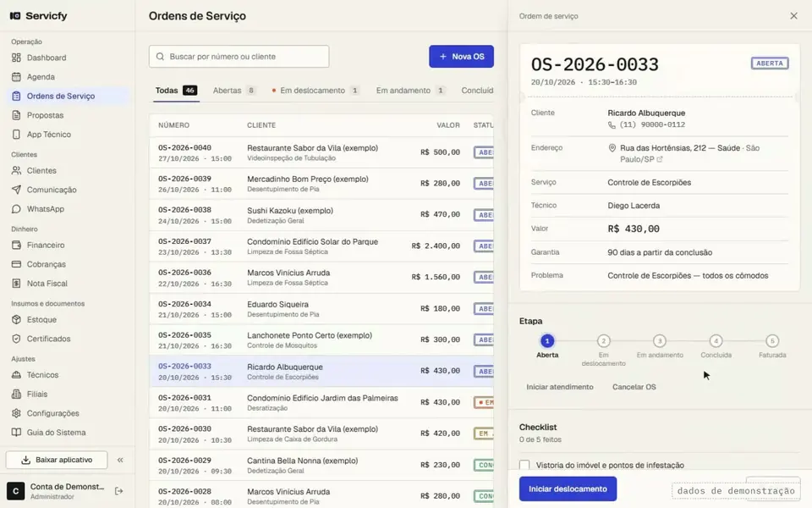Image resolution: width=812 pixels, height=508 pixels.
Task: Open order OS-2026-0039 Mercadinho Bom Preço
Action: [x=321, y=184]
